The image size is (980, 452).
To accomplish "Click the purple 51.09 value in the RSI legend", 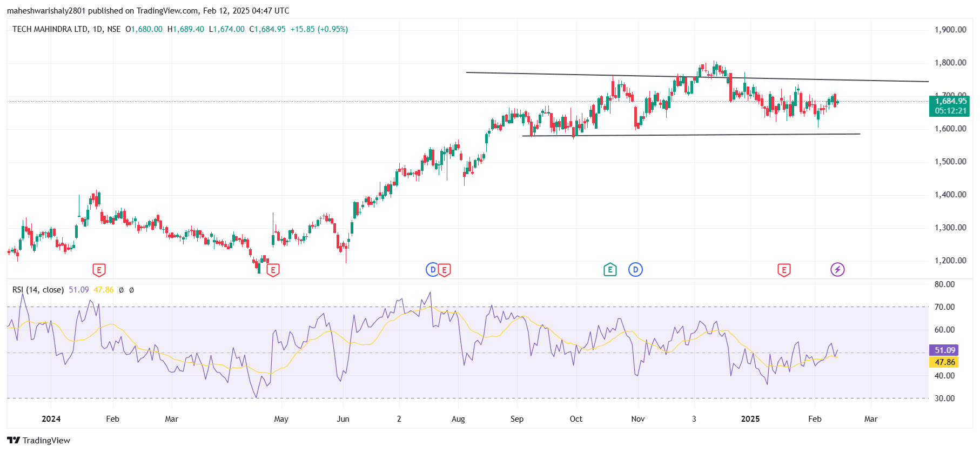I will pyautogui.click(x=79, y=290).
